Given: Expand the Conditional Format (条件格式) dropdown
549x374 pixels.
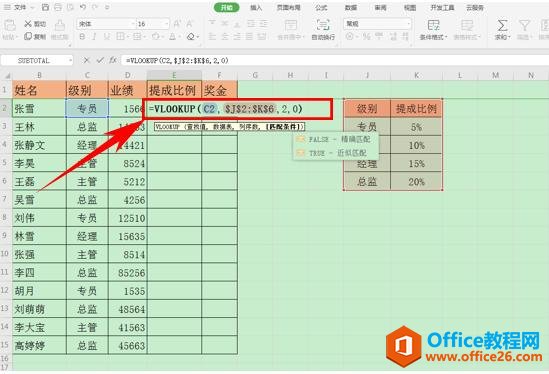Looking at the screenshot, I should click(445, 37).
